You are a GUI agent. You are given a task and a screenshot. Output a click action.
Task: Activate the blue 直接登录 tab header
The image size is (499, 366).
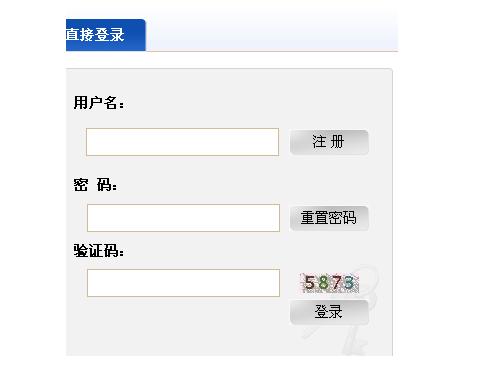point(106,35)
